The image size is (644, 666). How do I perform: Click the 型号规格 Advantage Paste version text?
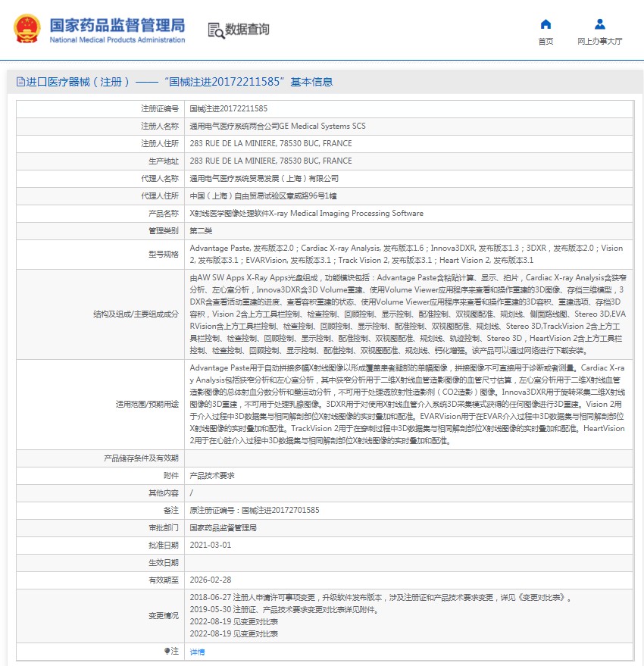click(406, 254)
